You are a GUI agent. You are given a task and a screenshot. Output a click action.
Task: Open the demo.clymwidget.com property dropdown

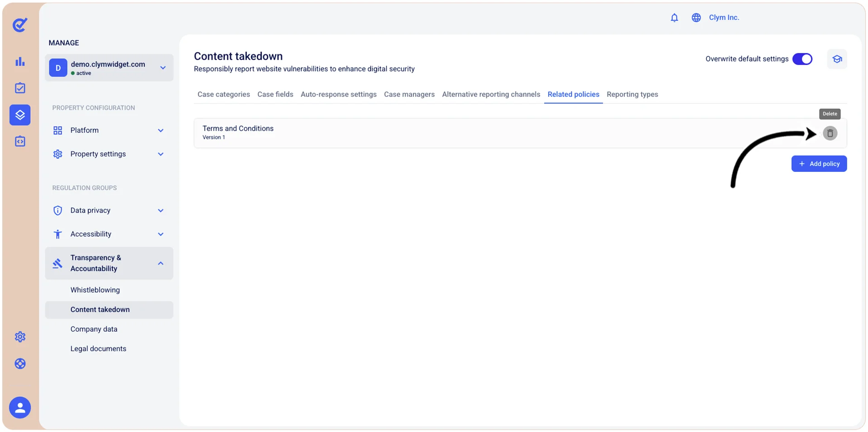tap(109, 68)
